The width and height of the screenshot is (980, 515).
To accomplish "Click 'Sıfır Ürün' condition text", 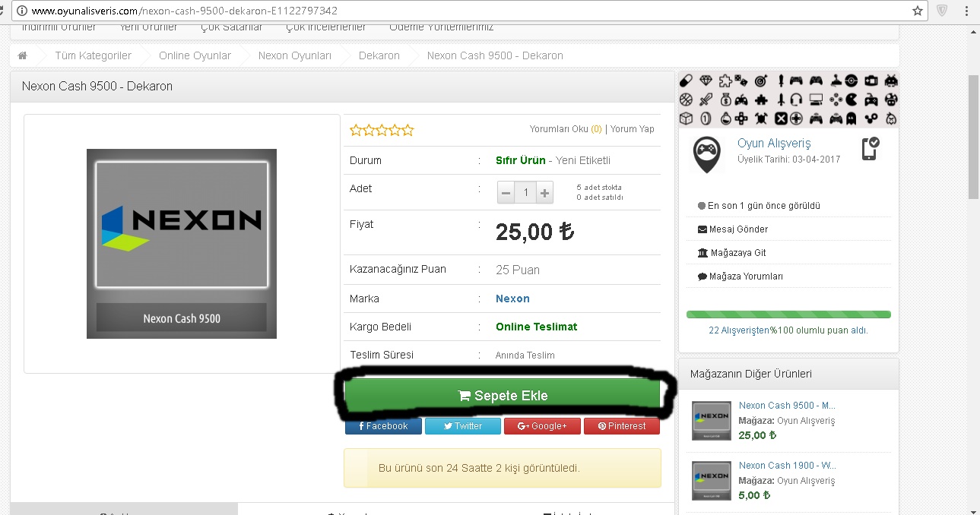I will click(521, 160).
